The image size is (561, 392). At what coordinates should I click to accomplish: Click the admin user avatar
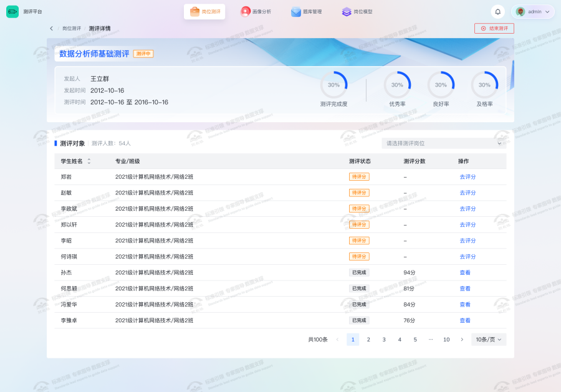tap(520, 12)
